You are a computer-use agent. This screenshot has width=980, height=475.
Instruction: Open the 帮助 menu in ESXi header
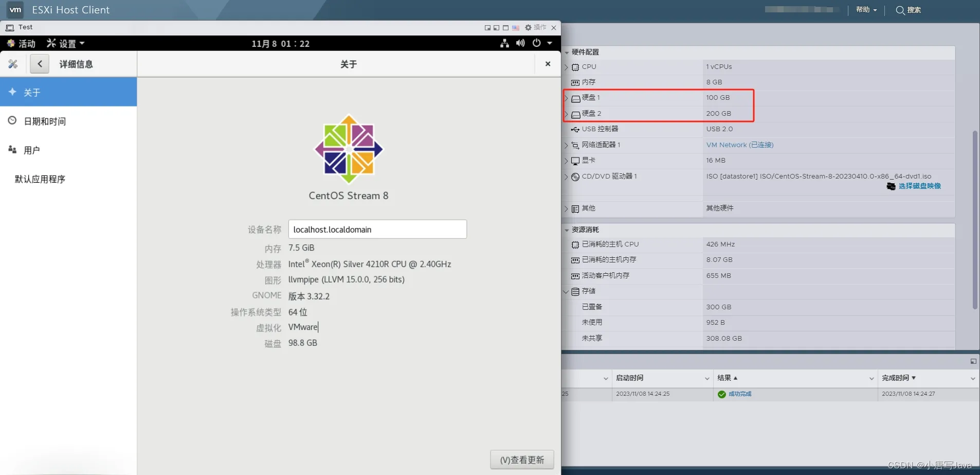click(866, 10)
